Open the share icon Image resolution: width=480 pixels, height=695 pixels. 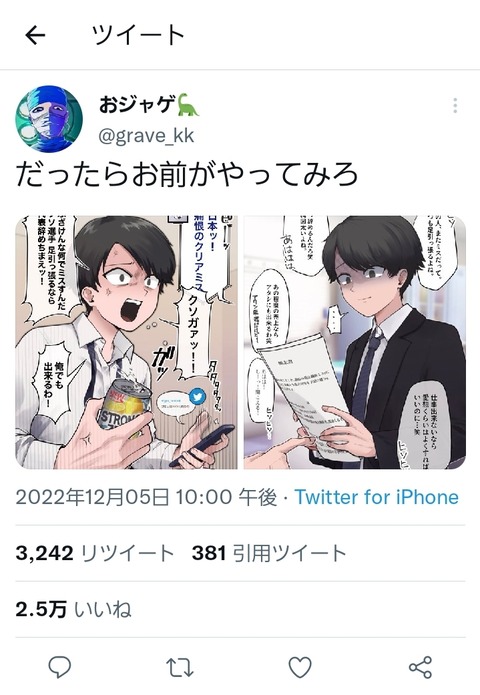coord(420,667)
